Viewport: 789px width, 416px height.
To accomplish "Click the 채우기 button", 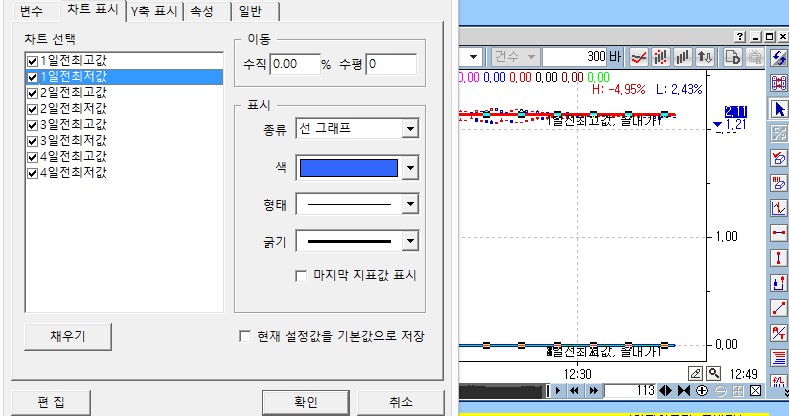I will pyautogui.click(x=68, y=336).
